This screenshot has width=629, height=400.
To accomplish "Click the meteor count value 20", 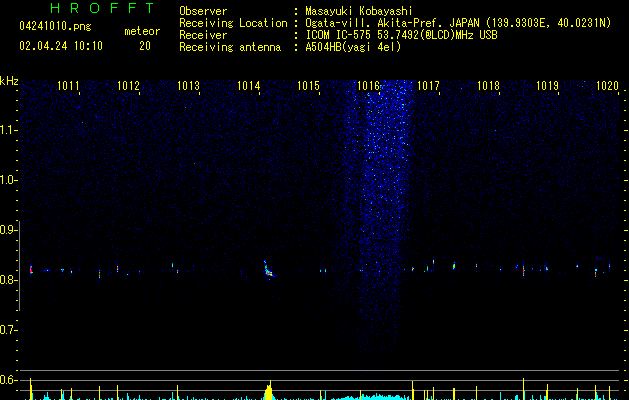I will coord(145,46).
